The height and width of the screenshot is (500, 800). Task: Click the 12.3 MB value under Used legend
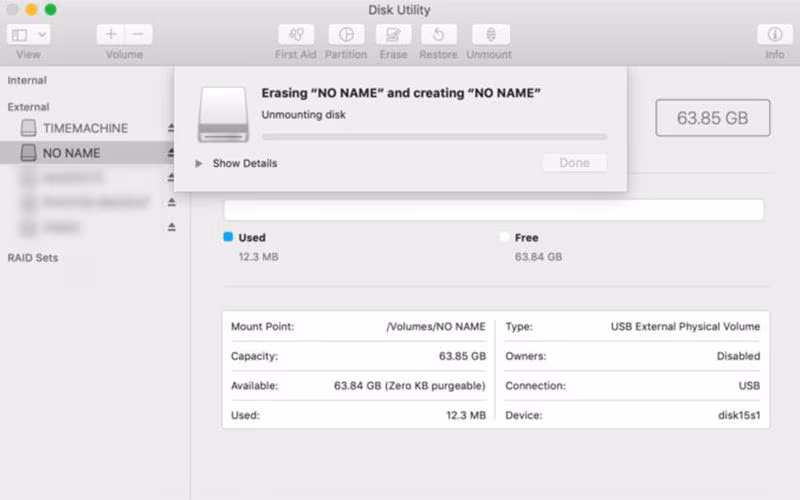[x=259, y=257]
